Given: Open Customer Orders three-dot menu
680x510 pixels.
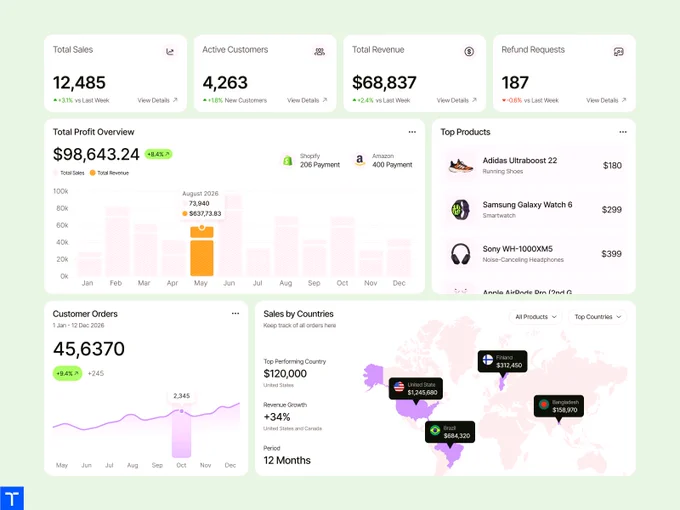Looking at the screenshot, I should 235,313.
